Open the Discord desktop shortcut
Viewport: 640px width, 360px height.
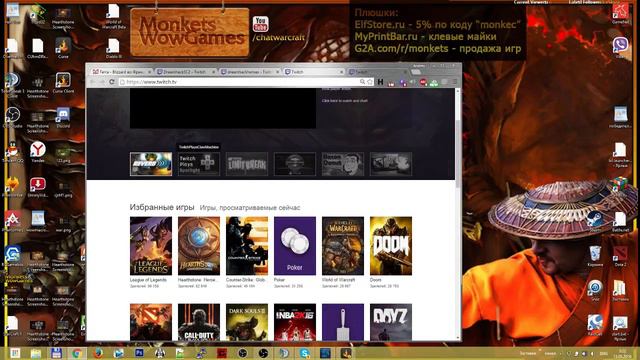63,118
